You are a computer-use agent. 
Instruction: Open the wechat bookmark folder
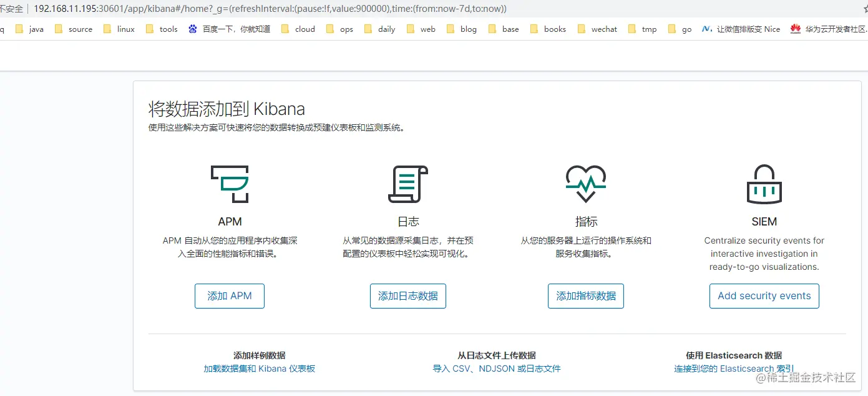coord(597,29)
